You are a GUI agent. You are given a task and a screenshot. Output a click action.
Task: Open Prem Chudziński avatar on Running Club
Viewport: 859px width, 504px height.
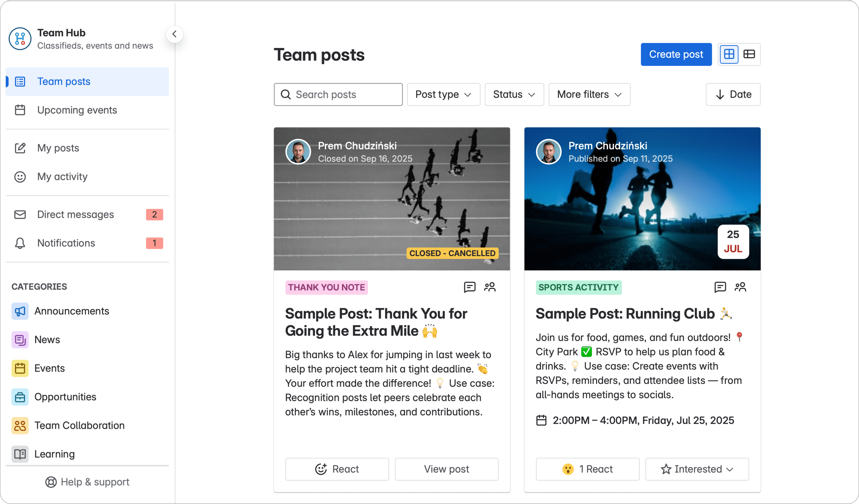click(549, 152)
